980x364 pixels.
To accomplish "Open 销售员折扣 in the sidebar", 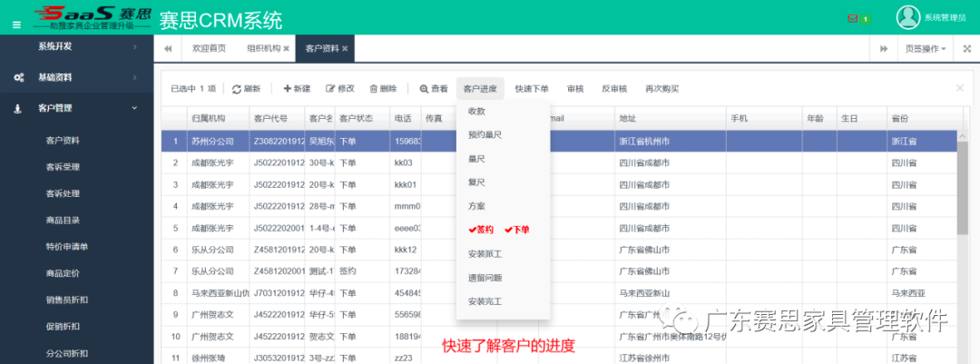I will 67,300.
